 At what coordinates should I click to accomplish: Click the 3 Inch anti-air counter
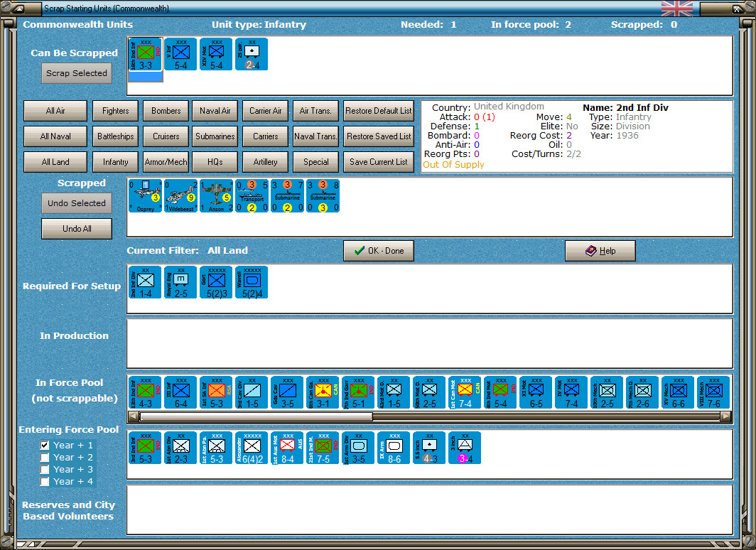465,448
